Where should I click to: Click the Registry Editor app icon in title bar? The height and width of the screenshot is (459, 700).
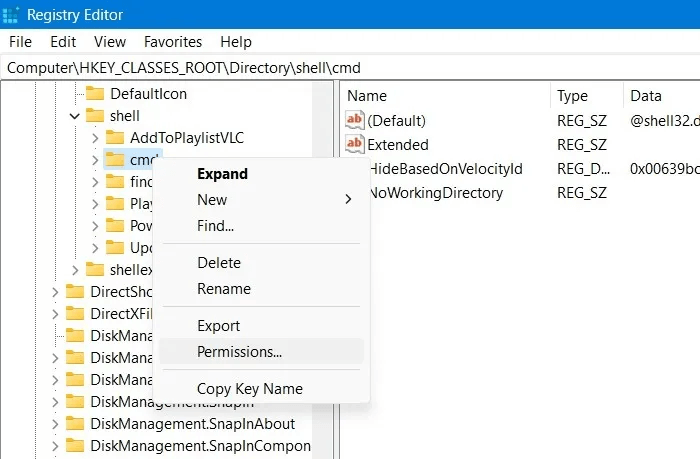tap(10, 14)
